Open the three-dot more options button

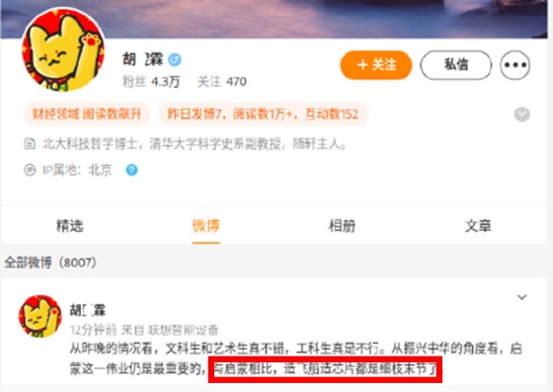(x=514, y=65)
